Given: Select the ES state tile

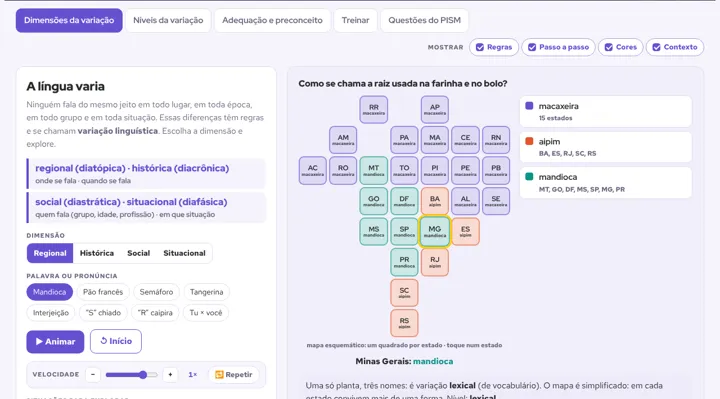Looking at the screenshot, I should pyautogui.click(x=465, y=231).
